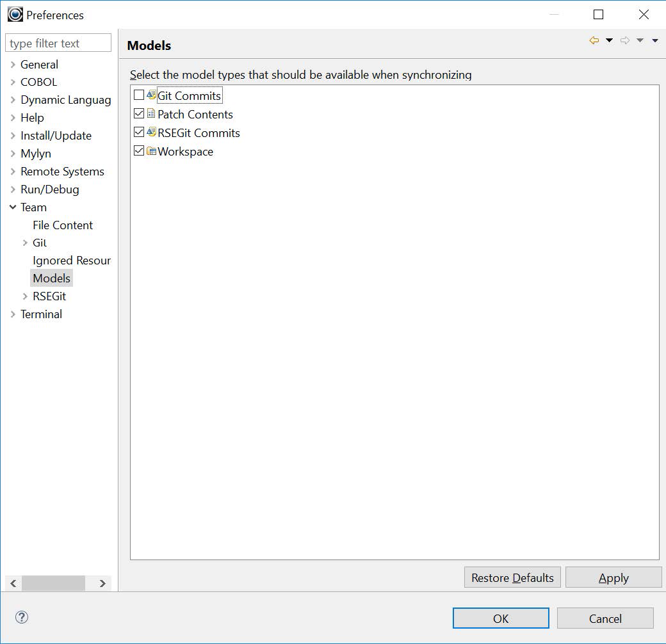Click the Preferences window title icon

click(x=15, y=15)
